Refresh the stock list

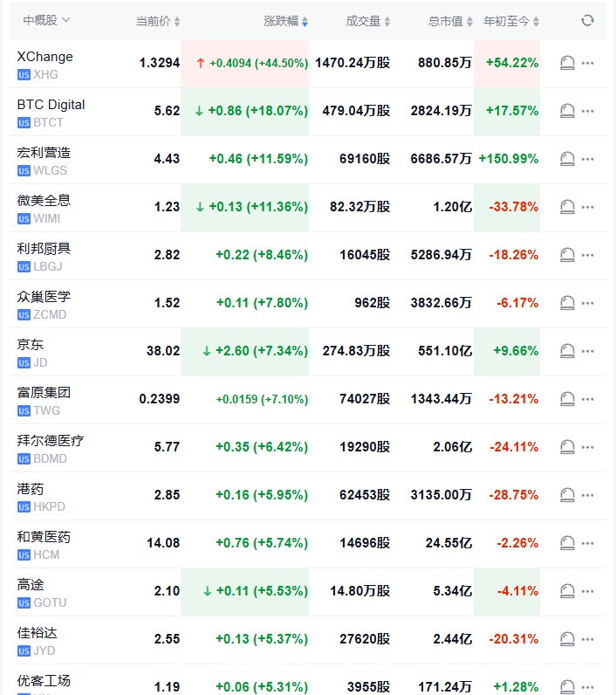point(587,20)
